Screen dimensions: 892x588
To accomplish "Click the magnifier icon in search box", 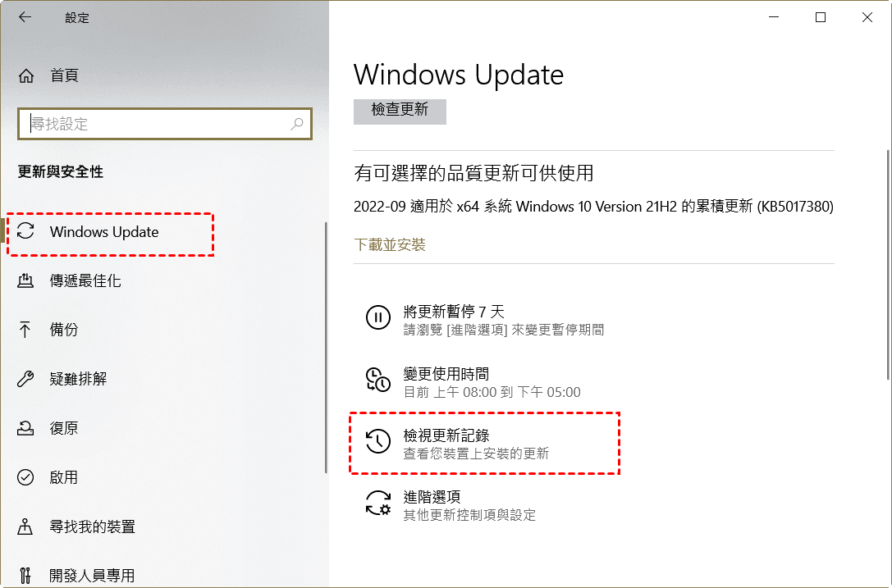I will pyautogui.click(x=296, y=124).
